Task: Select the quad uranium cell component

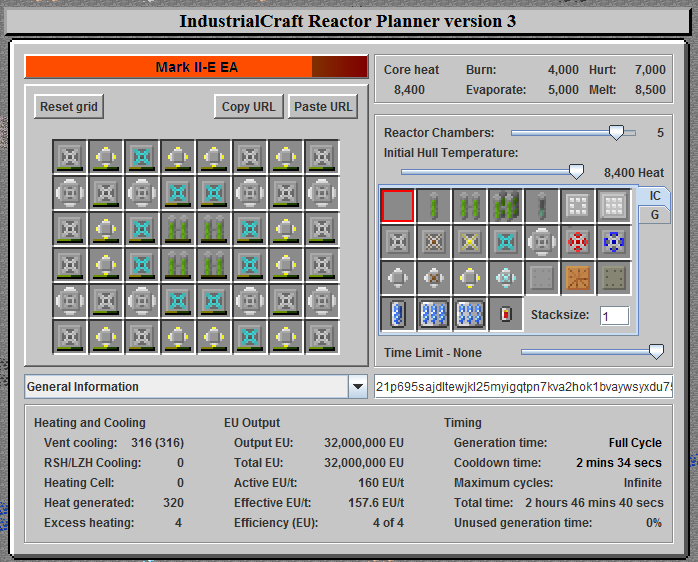Action: click(505, 206)
